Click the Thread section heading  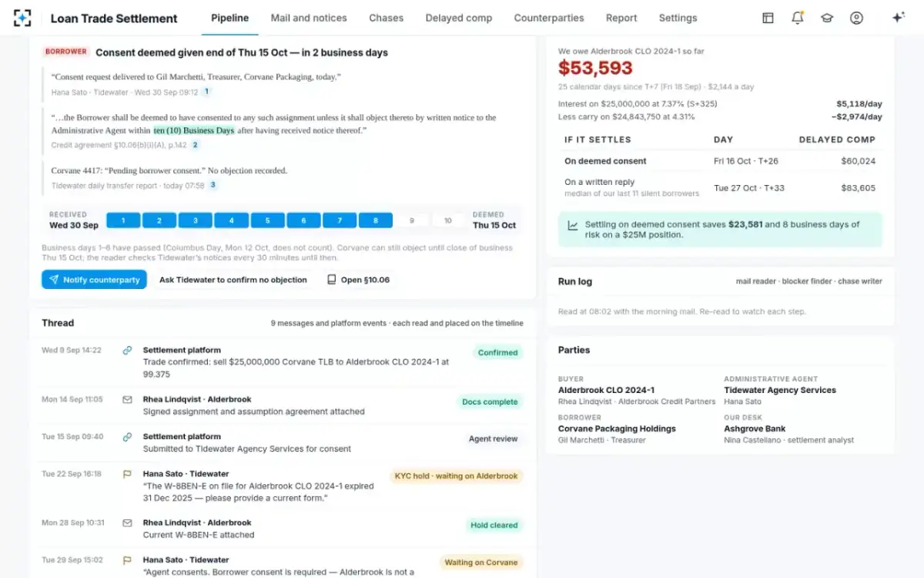pyautogui.click(x=58, y=323)
